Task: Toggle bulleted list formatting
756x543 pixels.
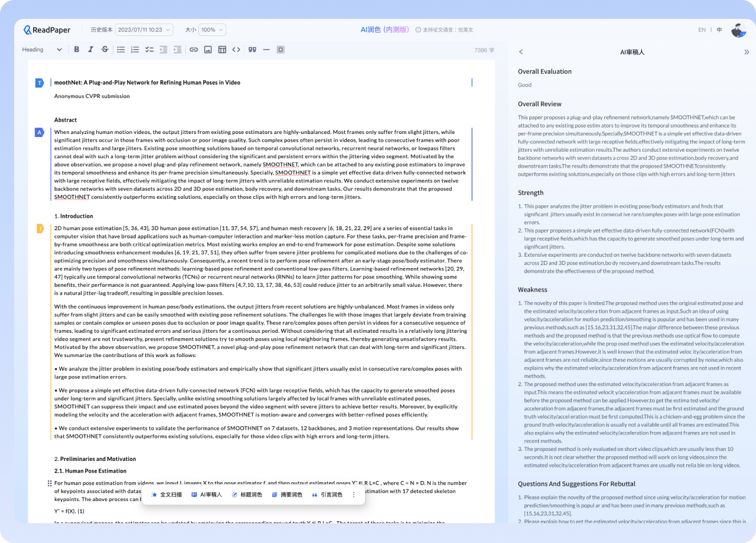Action: point(121,50)
